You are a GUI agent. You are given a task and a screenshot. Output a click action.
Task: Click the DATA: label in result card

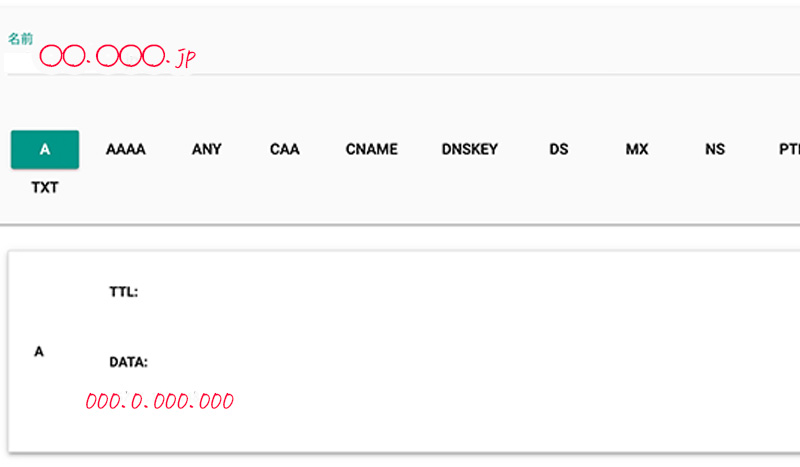click(x=129, y=362)
